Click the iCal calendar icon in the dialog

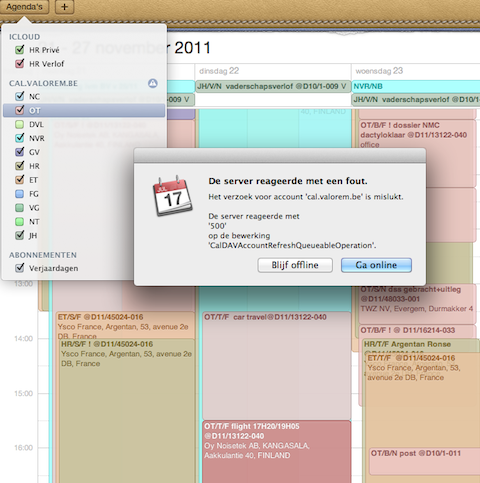172,196
